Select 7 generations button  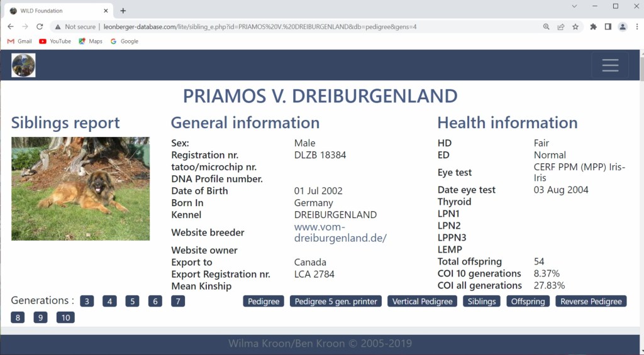178,301
